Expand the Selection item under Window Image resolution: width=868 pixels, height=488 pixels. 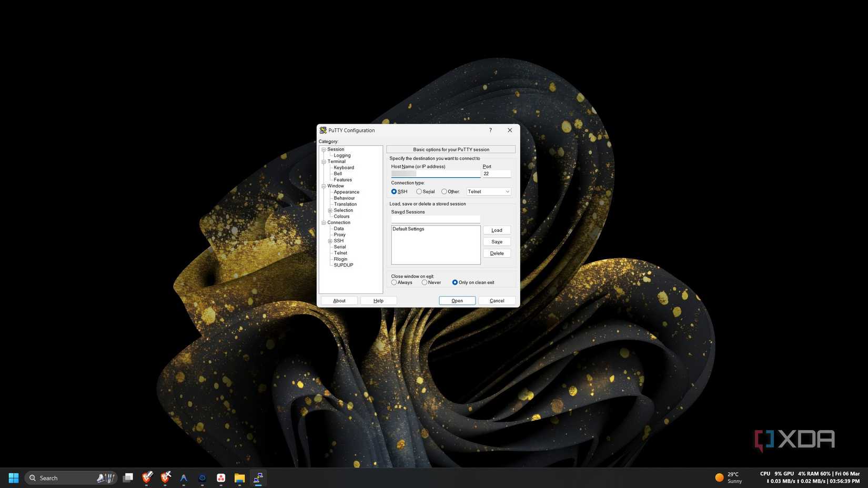click(330, 210)
